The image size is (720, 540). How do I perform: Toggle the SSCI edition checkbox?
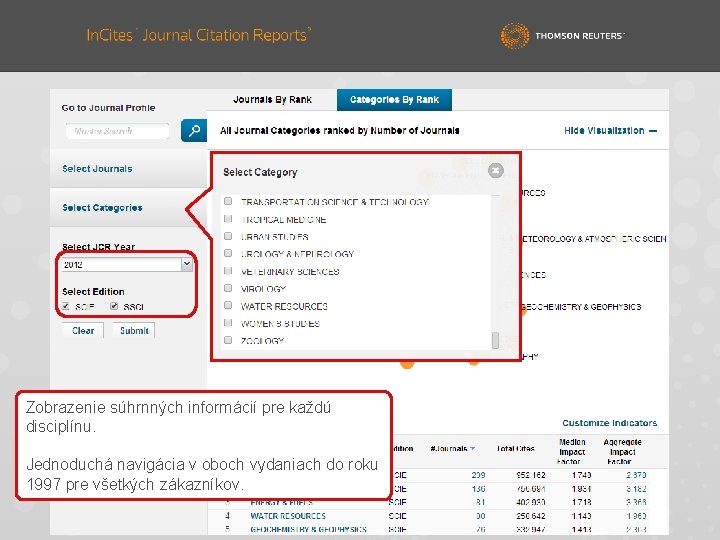tap(114, 306)
